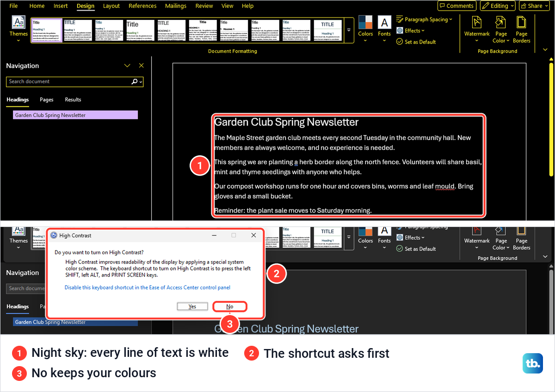Viewport: 555px width, 392px height.
Task: Open Page Color in the high-contrast Word window
Action: [501, 29]
